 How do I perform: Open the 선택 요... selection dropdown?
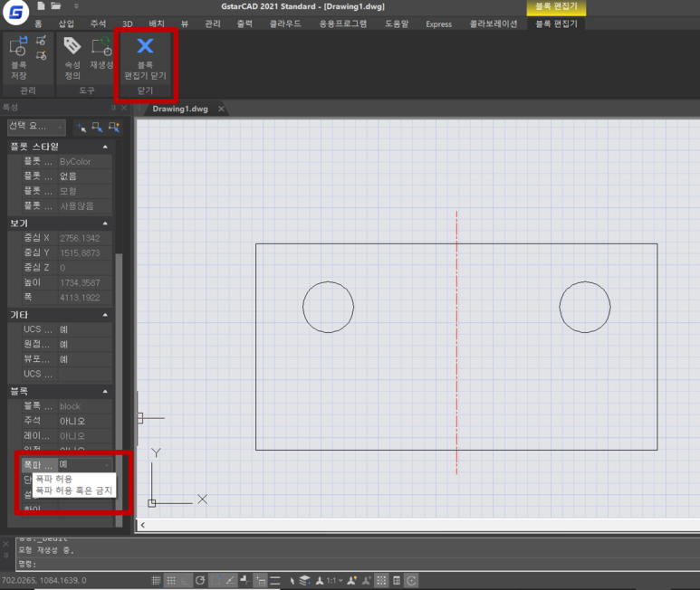[36, 127]
